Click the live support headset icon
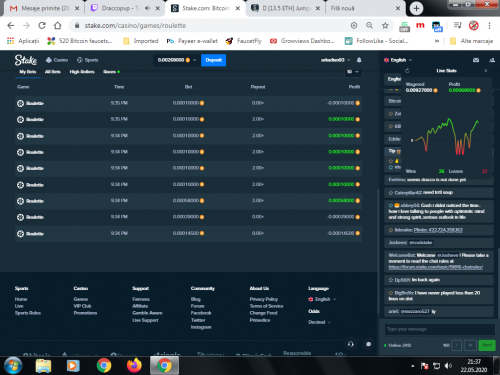 pyautogui.click(x=351, y=344)
